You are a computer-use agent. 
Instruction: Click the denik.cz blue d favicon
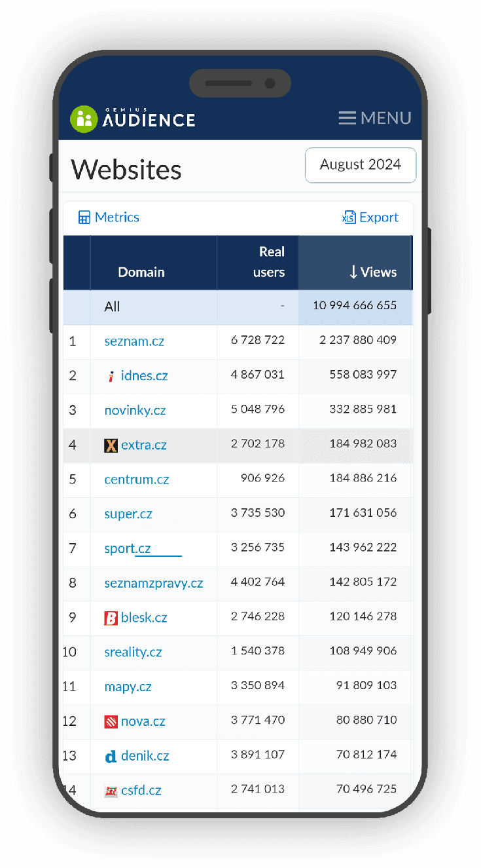coord(111,757)
